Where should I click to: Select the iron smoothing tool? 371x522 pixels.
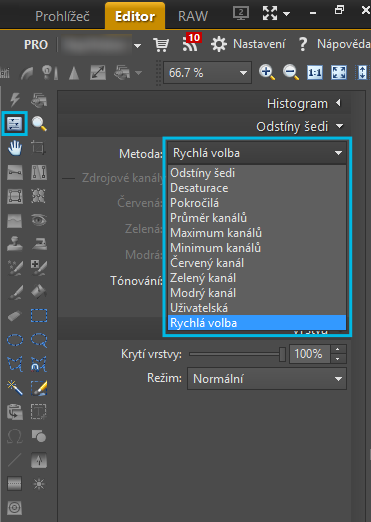coord(39,244)
